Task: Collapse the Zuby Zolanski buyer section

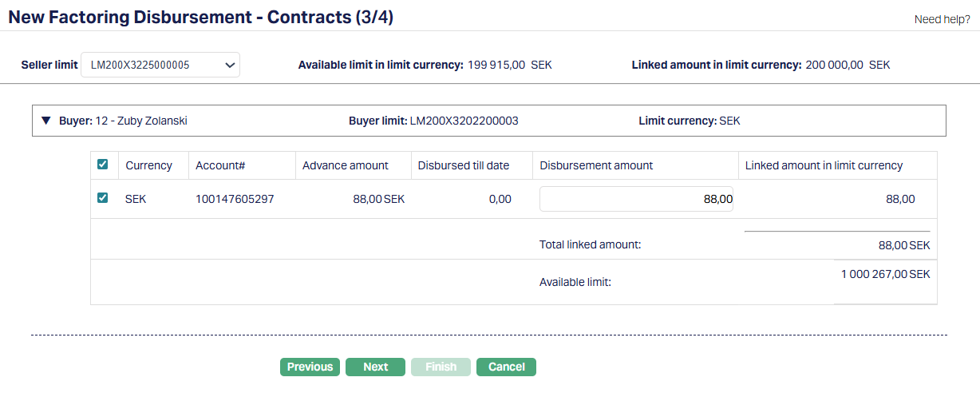Action: click(x=46, y=121)
